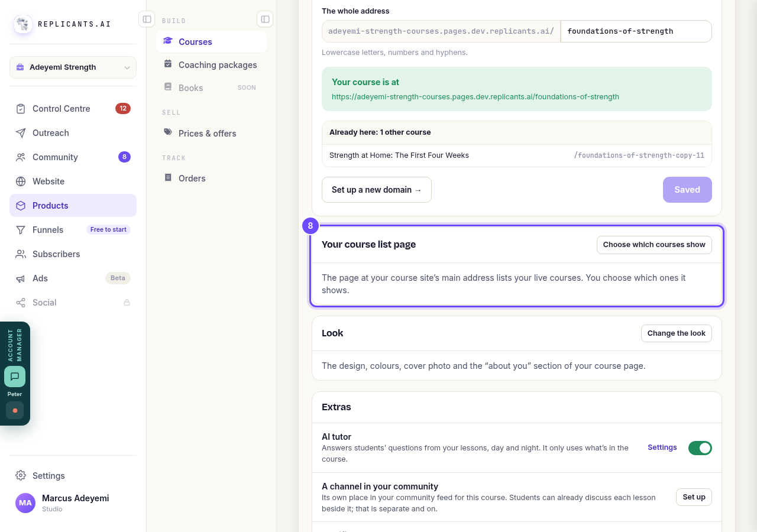Screen dimensions: 757x532
Task: Click the Community people icon
Action: [21, 157]
